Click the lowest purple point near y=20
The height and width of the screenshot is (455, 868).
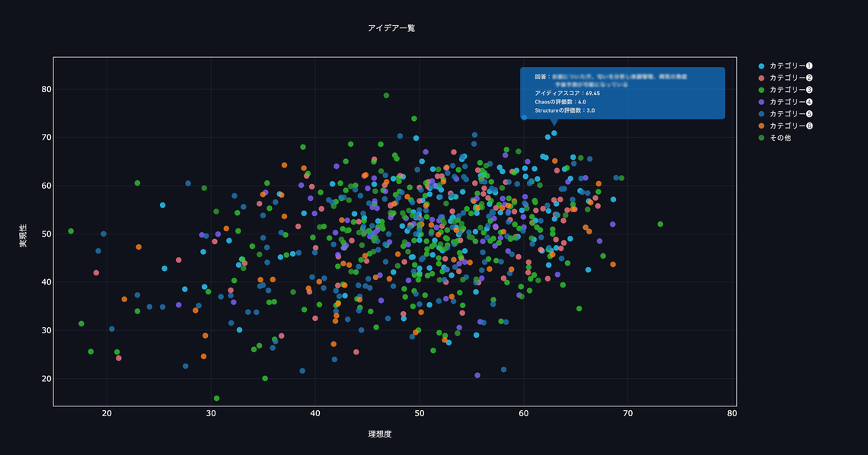click(x=477, y=375)
